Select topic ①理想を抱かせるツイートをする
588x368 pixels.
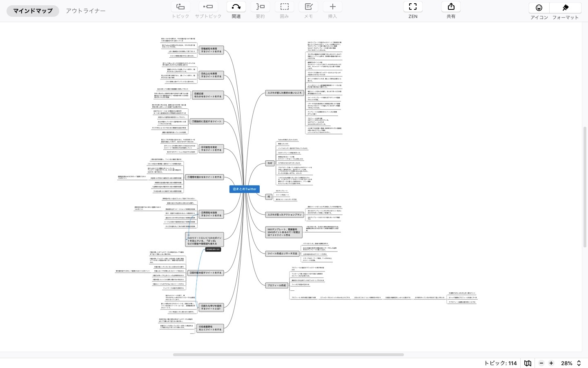(205, 177)
